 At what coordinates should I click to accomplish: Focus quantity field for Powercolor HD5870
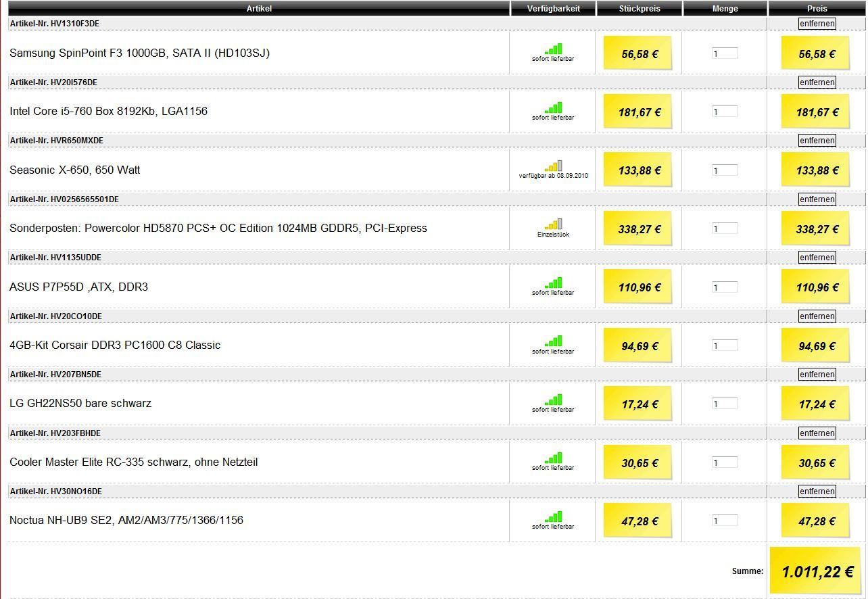click(x=725, y=229)
